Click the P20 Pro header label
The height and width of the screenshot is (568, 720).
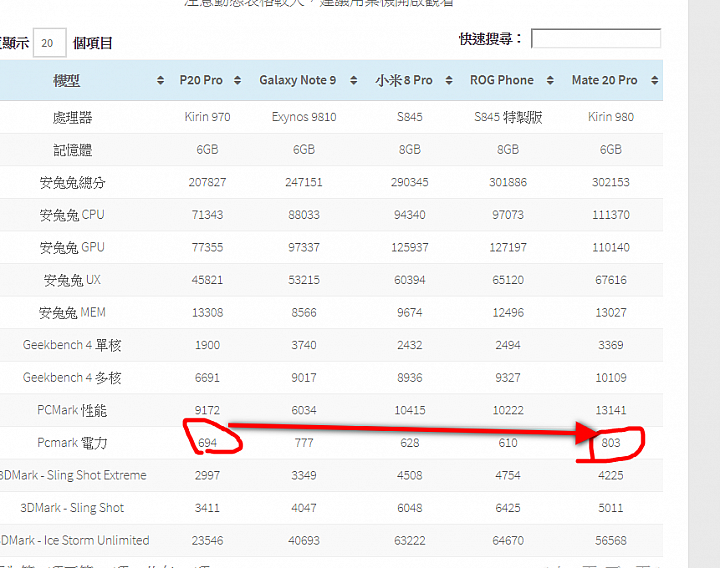pos(201,80)
